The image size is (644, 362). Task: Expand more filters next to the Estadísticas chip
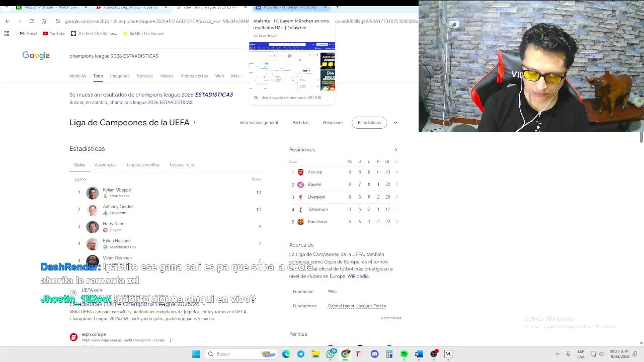[x=395, y=123]
